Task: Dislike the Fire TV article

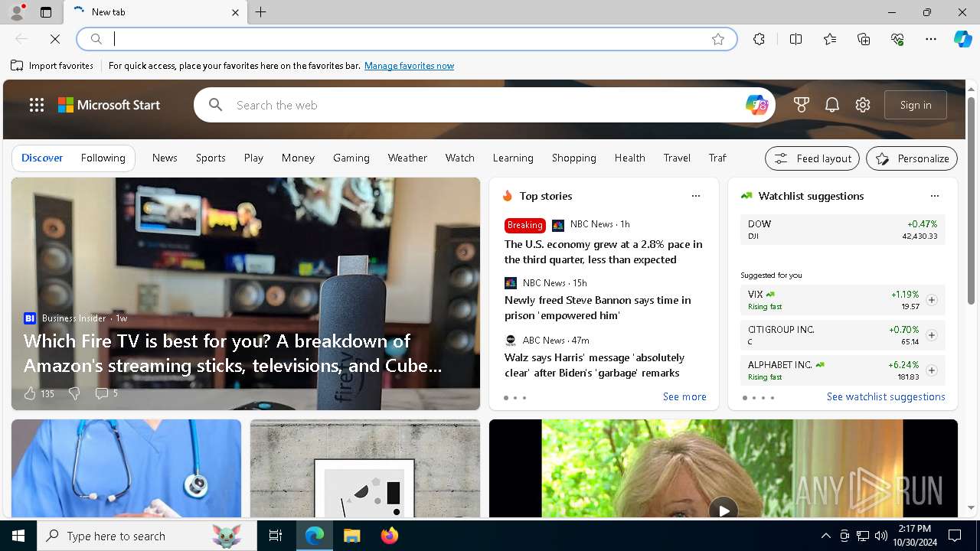Action: click(x=74, y=393)
